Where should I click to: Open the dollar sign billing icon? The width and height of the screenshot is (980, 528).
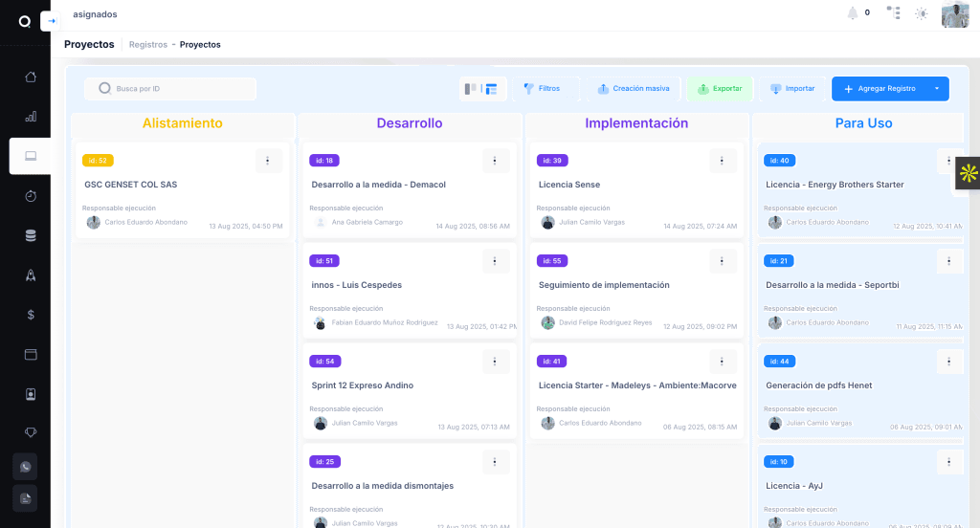coord(31,315)
